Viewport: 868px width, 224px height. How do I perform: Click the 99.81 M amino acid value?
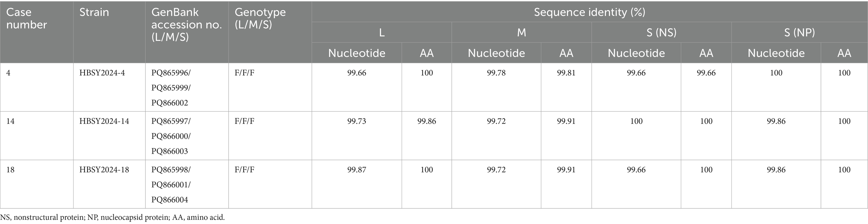click(566, 73)
